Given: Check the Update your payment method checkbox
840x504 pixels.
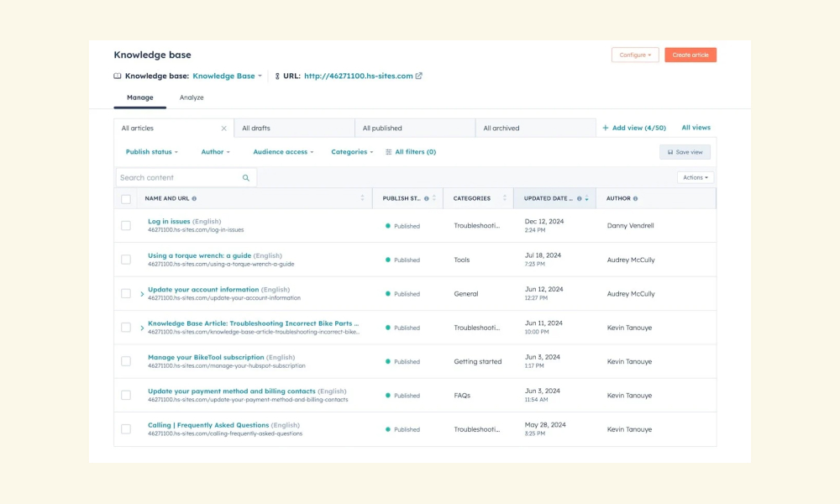Looking at the screenshot, I should [x=126, y=396].
